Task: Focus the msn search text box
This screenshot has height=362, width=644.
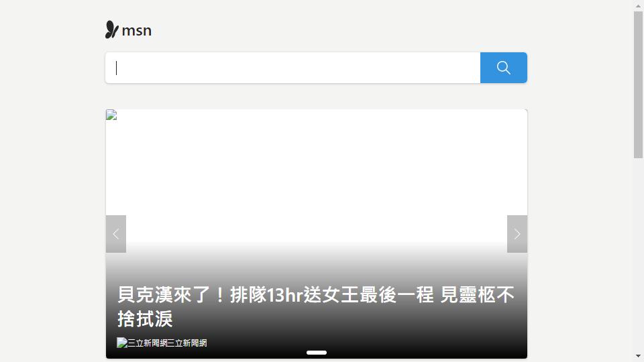Action: point(293,68)
